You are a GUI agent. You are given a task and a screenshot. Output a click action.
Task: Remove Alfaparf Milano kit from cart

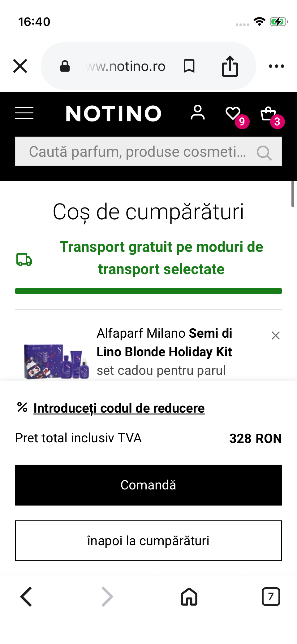275,335
